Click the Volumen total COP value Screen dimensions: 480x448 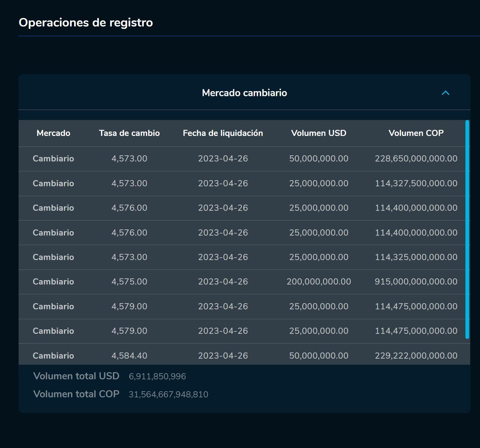169,394
